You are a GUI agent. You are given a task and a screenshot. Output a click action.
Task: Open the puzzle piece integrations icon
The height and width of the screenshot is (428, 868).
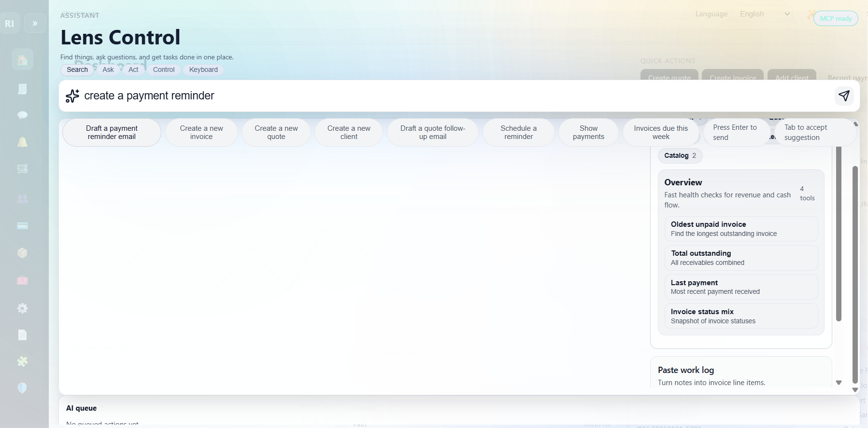tap(22, 361)
